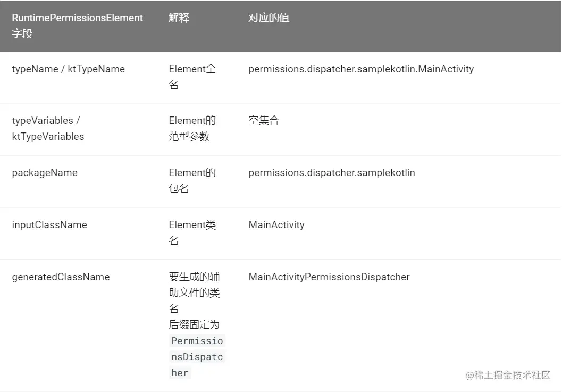
Task: Click the inputClassName field cell
Action: (x=49, y=224)
